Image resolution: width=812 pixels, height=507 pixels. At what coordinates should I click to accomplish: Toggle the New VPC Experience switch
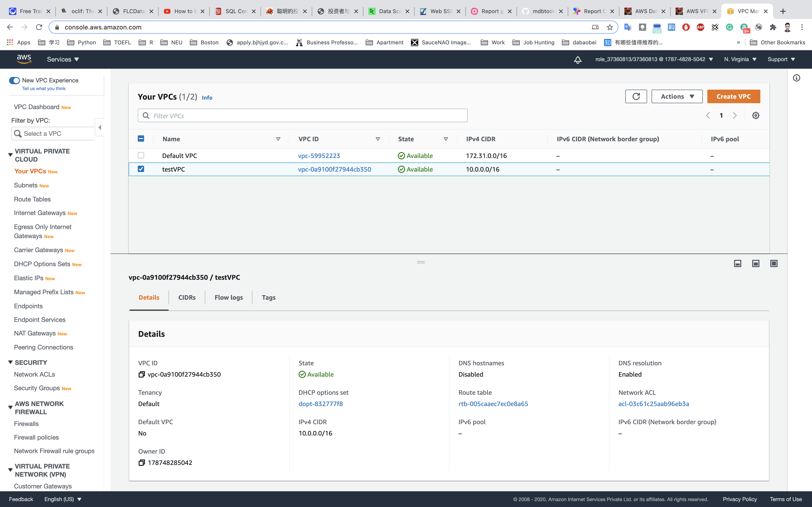click(14, 81)
